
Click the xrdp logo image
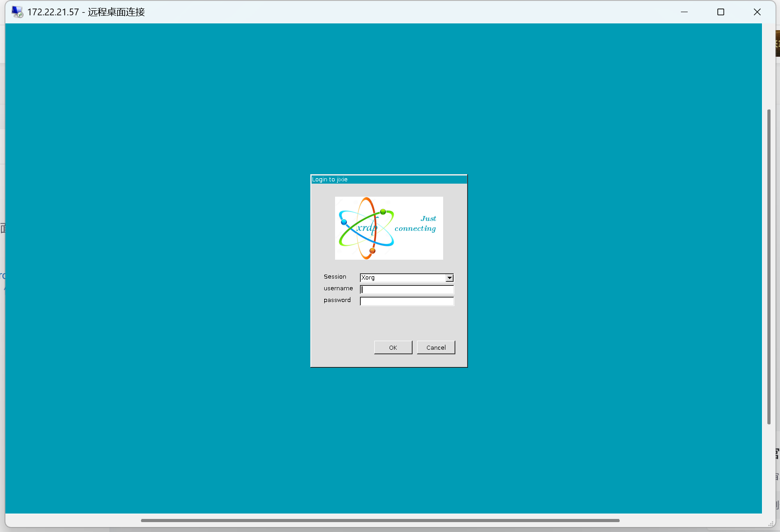tap(389, 228)
